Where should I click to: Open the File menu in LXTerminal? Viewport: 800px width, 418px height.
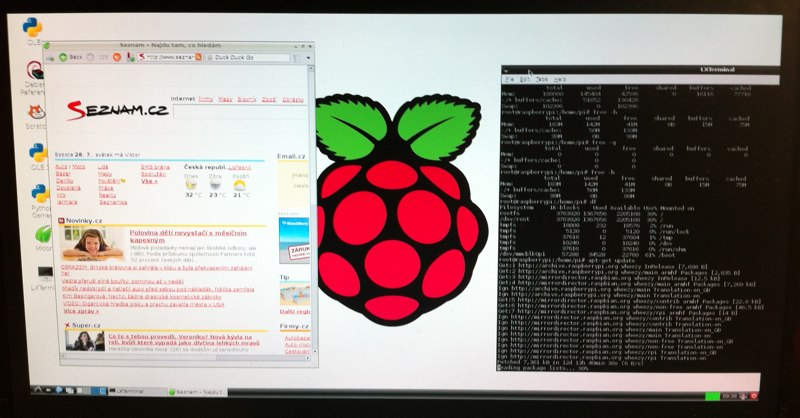(x=509, y=80)
